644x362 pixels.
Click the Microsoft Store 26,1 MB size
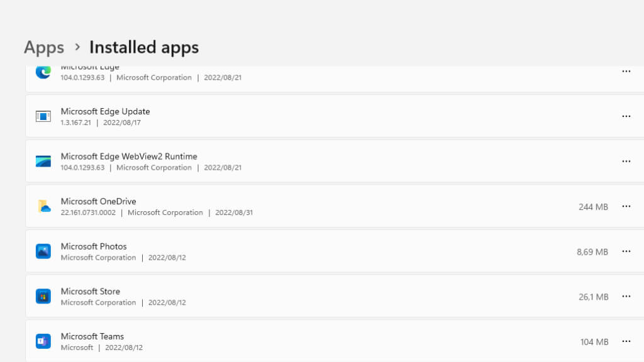tap(593, 297)
